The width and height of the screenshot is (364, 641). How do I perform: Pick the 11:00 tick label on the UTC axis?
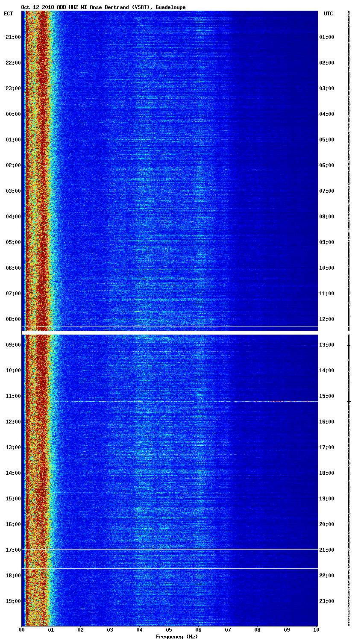[x=327, y=294]
